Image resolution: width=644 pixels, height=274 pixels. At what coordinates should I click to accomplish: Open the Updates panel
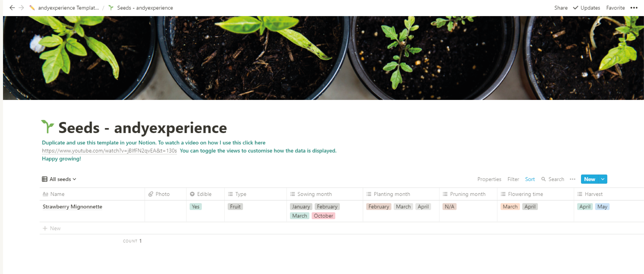click(587, 8)
